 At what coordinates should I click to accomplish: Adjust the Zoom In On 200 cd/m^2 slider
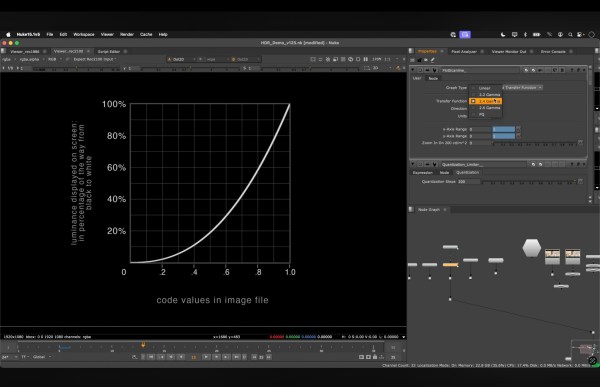click(534, 143)
